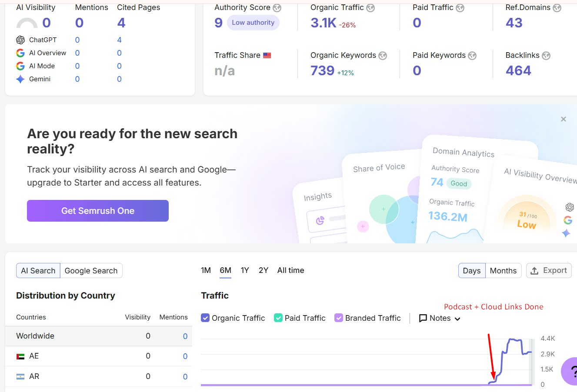Screen dimensions: 577x392
Task: Click the Google icon for AI Overview
Action: pos(20,53)
